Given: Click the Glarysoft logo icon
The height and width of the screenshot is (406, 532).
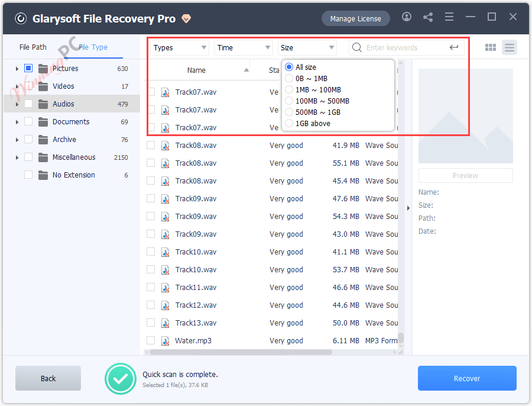Looking at the screenshot, I should tap(21, 19).
